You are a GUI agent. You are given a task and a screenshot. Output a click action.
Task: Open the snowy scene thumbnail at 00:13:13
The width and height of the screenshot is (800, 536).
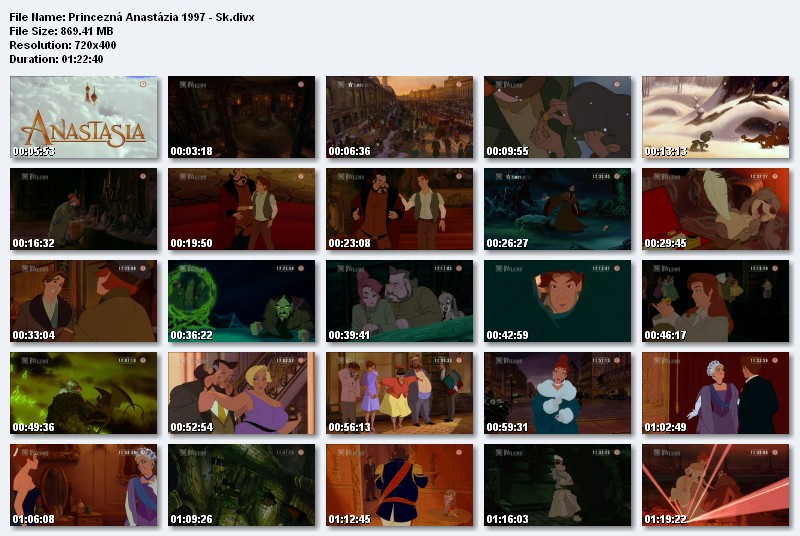point(715,117)
